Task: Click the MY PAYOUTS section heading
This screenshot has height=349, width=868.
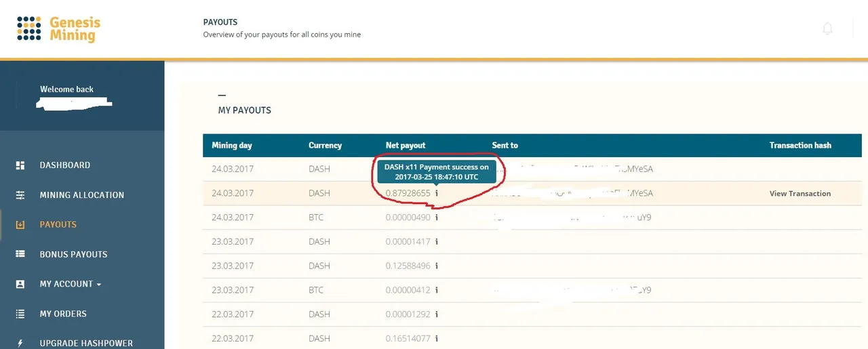Action: pos(245,110)
